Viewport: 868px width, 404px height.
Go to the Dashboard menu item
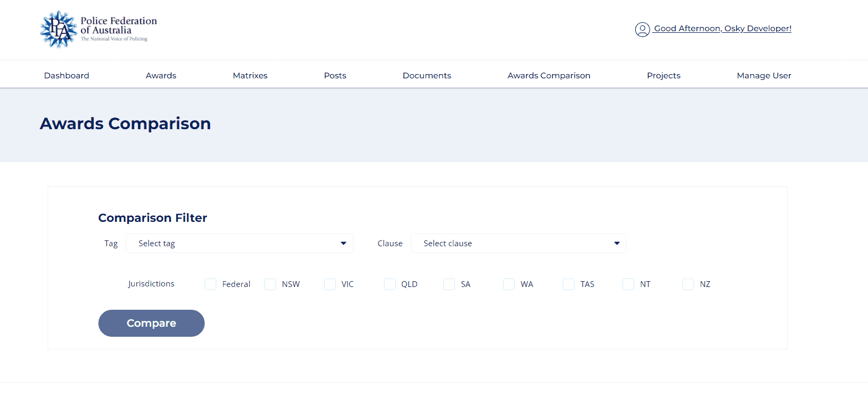[67, 75]
